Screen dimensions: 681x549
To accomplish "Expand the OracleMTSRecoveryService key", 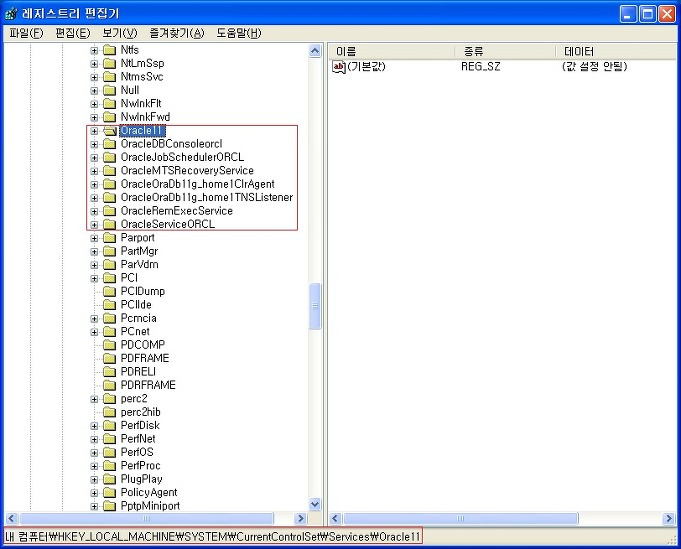I will point(94,171).
